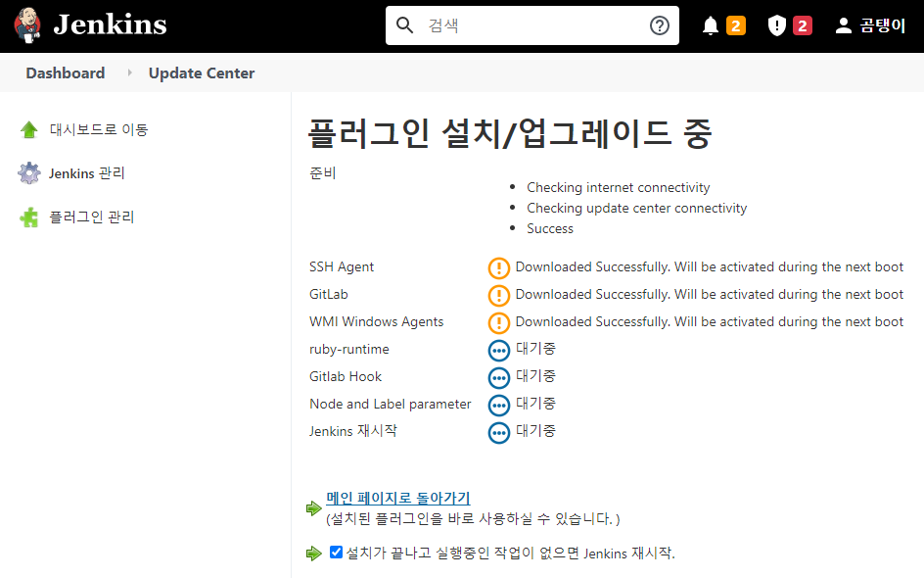Click Gitlab Hook pending status icon
The height and width of the screenshot is (578, 924).
498,377
